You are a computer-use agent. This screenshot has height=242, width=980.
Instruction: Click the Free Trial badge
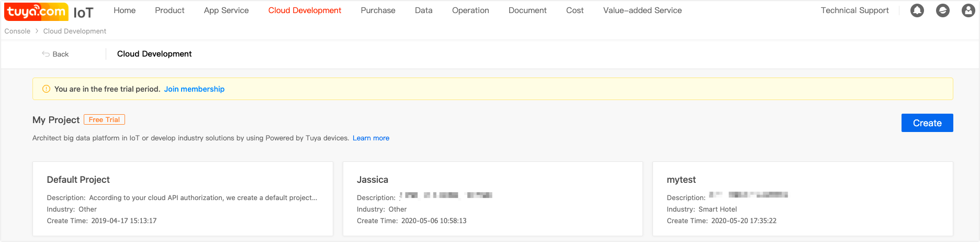point(104,119)
